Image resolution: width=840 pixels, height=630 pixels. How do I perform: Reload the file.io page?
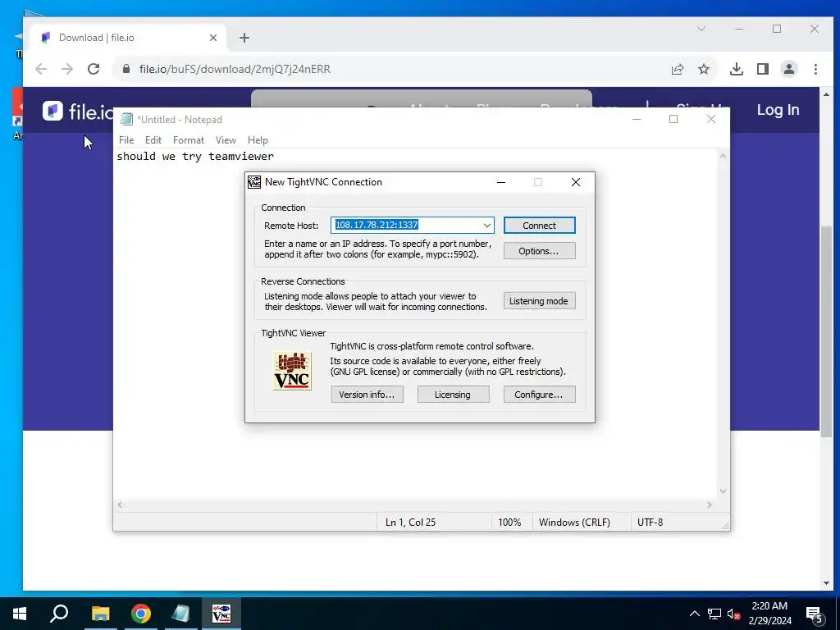(94, 69)
